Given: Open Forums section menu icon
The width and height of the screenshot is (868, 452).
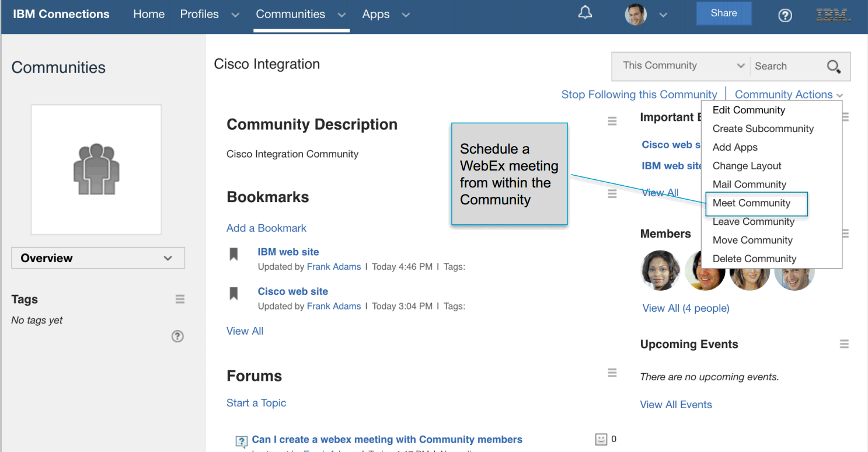Looking at the screenshot, I should [612, 372].
